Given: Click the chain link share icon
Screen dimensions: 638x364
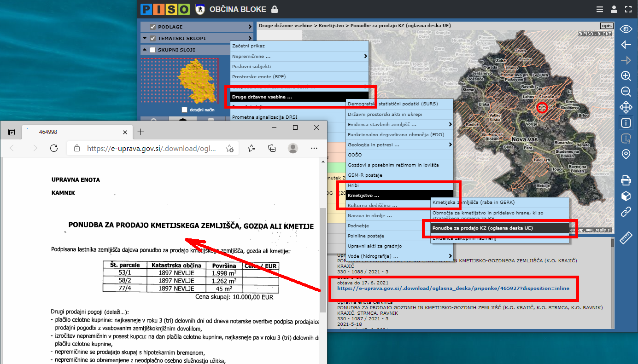Looking at the screenshot, I should 626,212.
